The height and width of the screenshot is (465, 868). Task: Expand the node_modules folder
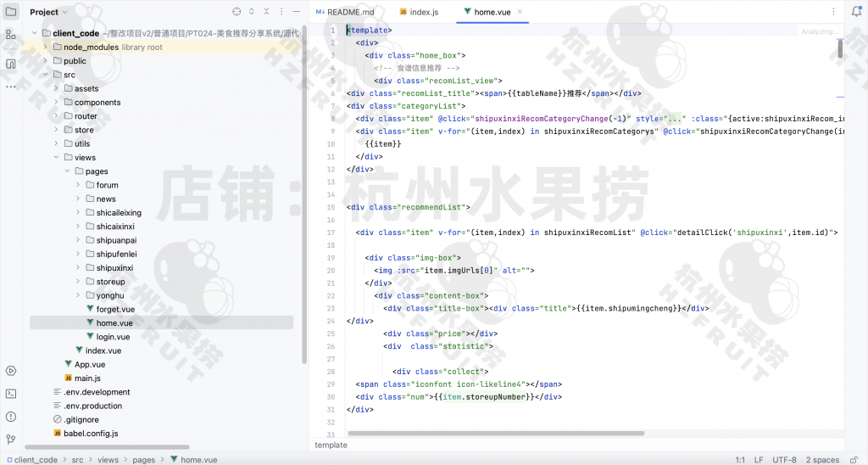(x=45, y=48)
